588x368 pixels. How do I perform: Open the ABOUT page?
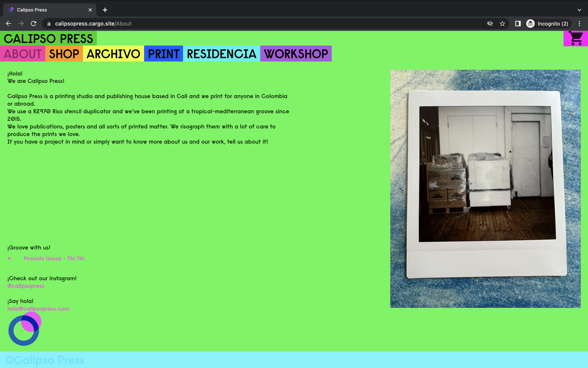(23, 54)
